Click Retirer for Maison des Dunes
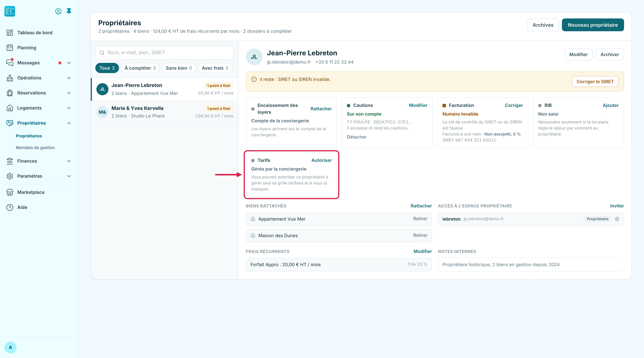Viewport: 644px width, 358px height. coord(420,235)
